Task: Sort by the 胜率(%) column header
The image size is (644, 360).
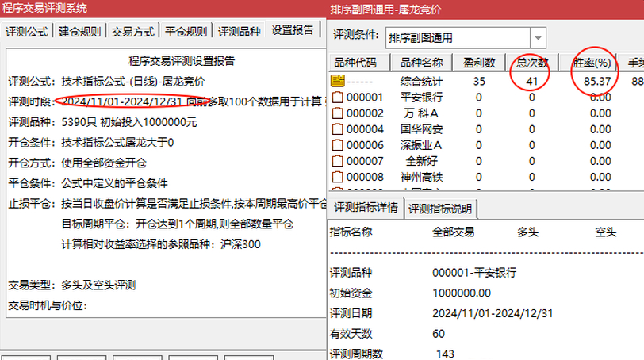Action: click(591, 63)
